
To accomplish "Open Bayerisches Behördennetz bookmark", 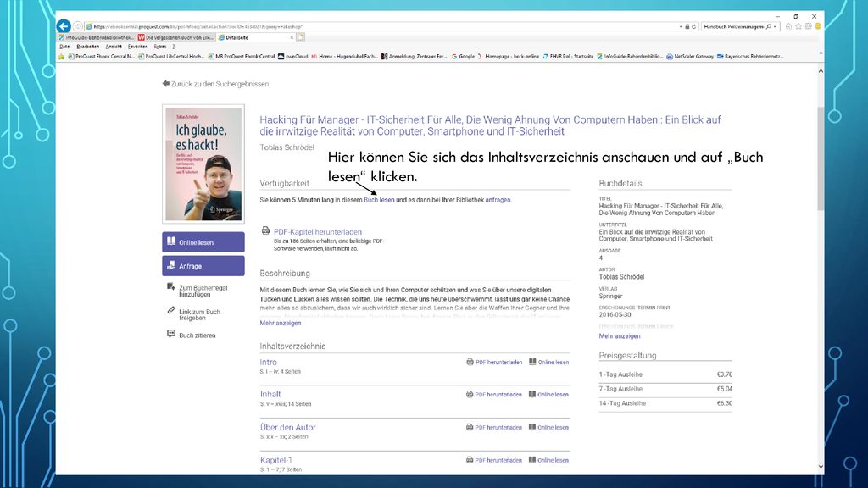I will 750,57.
